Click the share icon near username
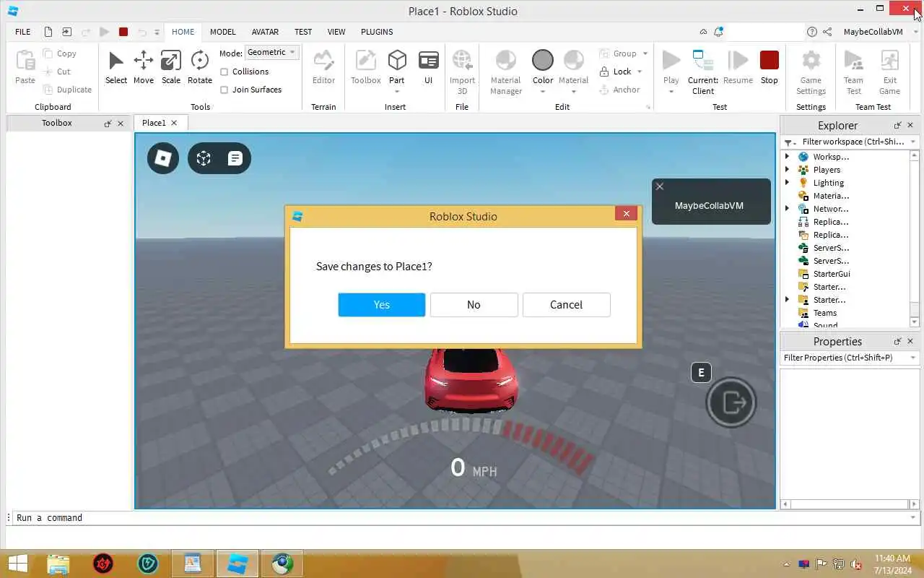 point(827,32)
